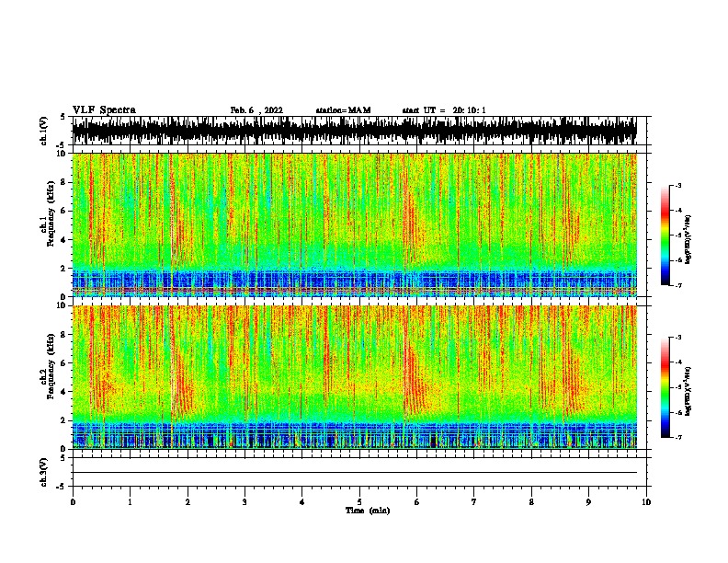
Task: Click the 'ch.3(V)' axis label
Action: point(44,472)
